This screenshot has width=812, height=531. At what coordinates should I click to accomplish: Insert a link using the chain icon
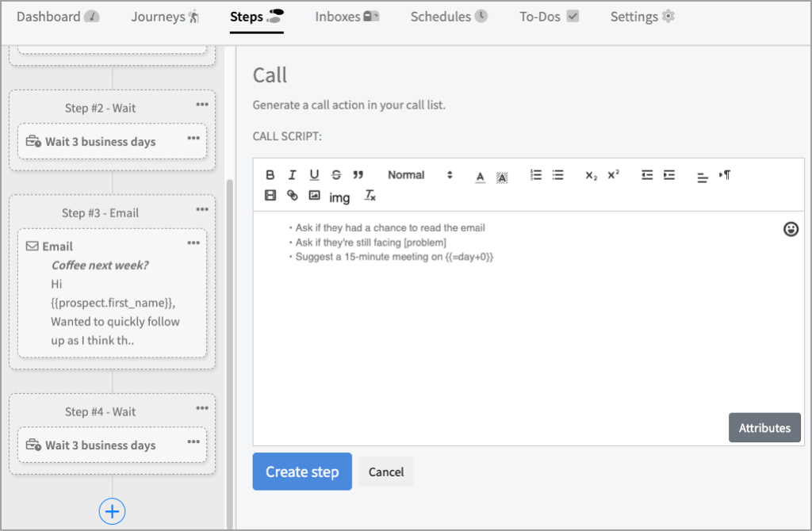click(x=293, y=195)
